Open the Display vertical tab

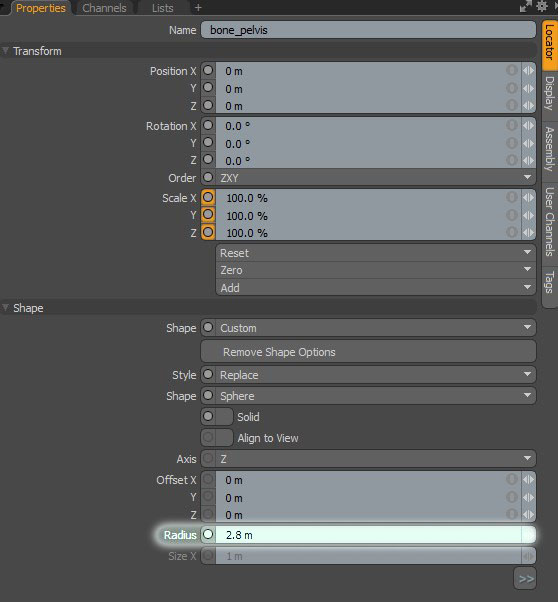tap(550, 93)
